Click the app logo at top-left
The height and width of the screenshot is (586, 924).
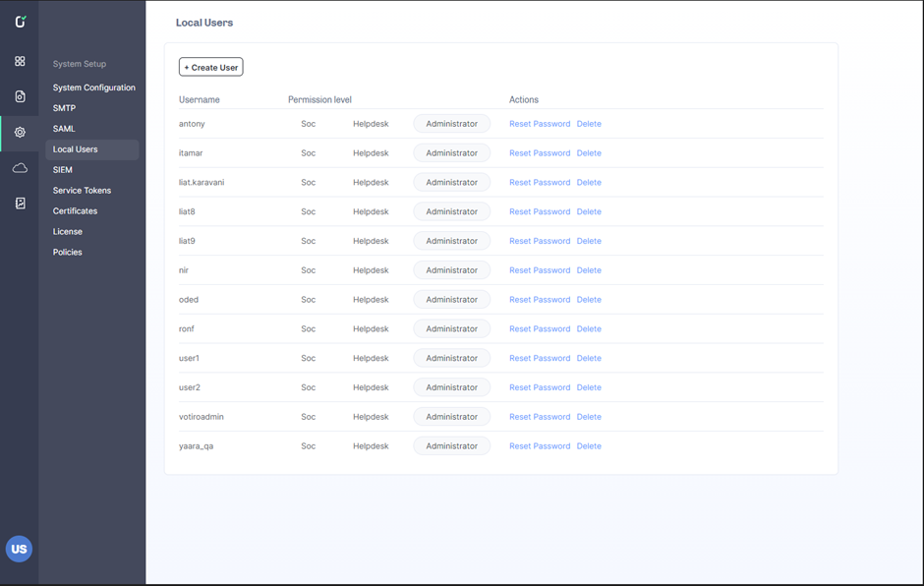point(20,22)
